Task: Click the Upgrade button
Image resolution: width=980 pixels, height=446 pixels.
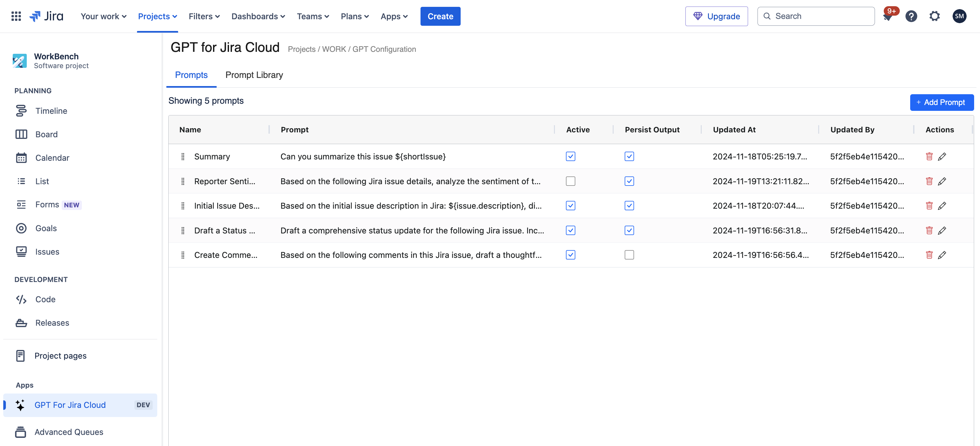Action: (x=716, y=16)
